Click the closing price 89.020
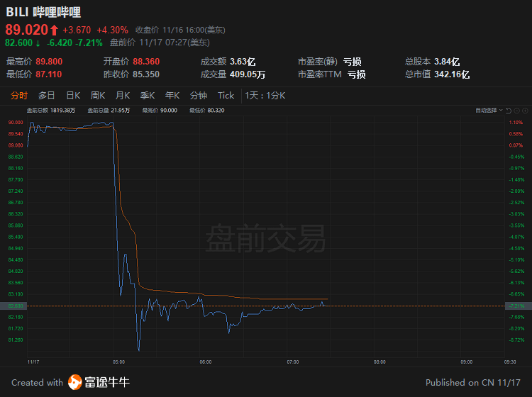532x397 pixels. (x=27, y=30)
